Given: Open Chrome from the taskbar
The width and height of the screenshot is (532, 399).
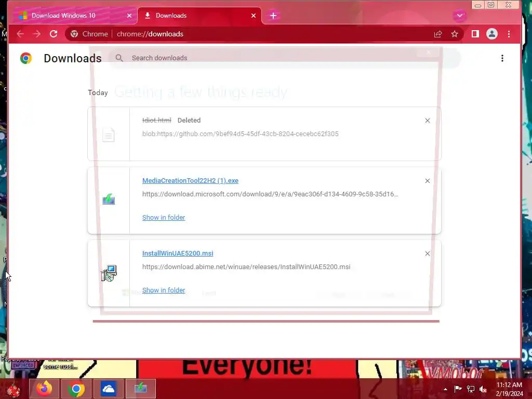Looking at the screenshot, I should tap(76, 389).
